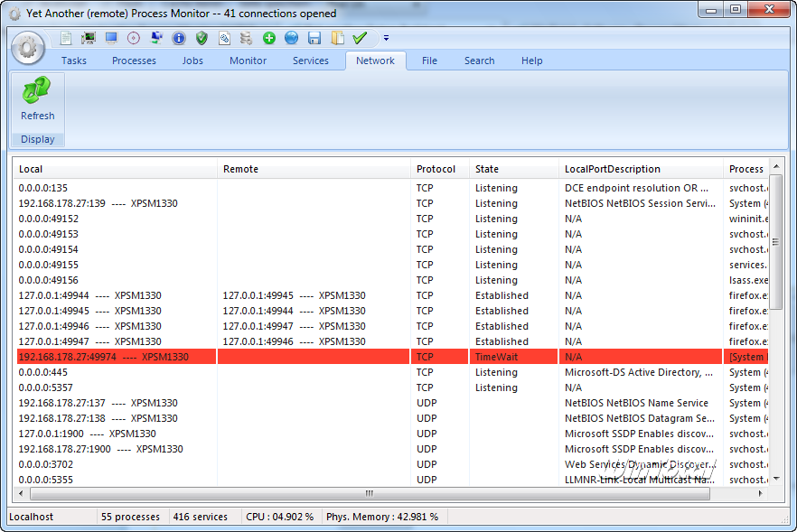
Task: Open the Help tab
Action: 531,61
